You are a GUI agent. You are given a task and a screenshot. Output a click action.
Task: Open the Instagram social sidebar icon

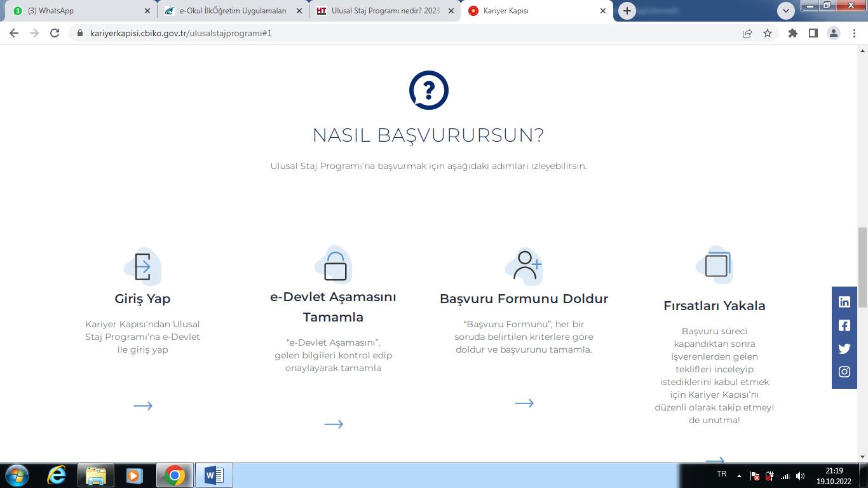point(844,372)
